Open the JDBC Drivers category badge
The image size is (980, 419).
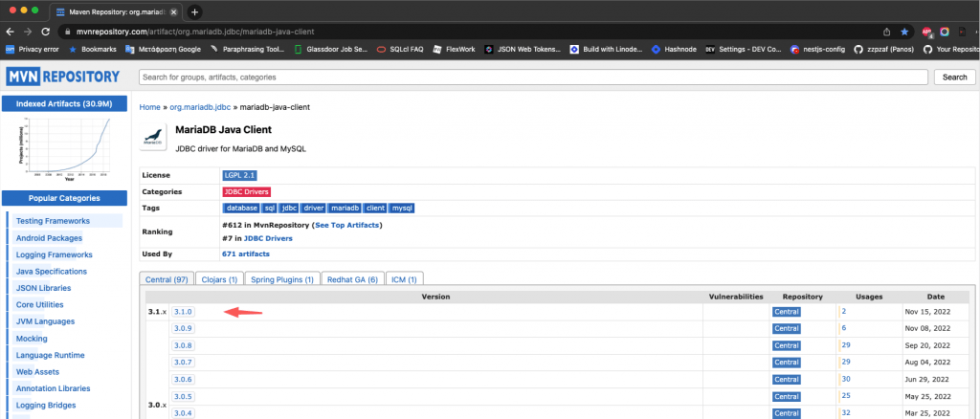point(246,191)
